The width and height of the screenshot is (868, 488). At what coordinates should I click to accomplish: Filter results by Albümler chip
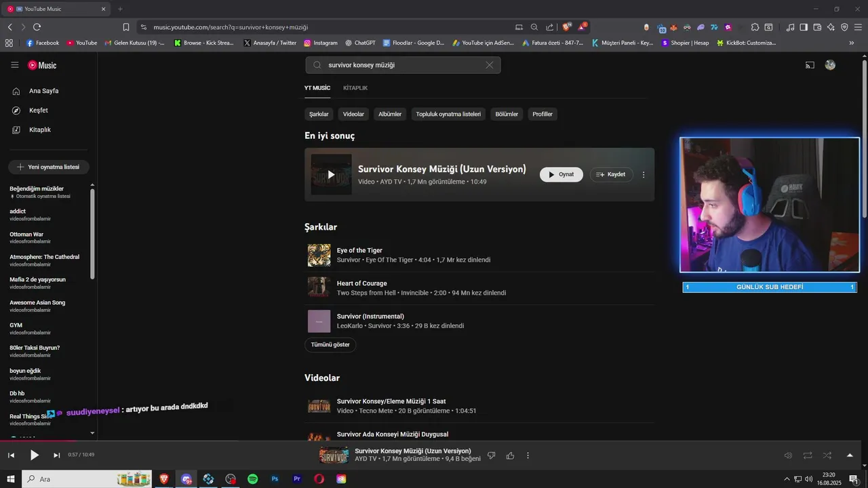pos(390,114)
